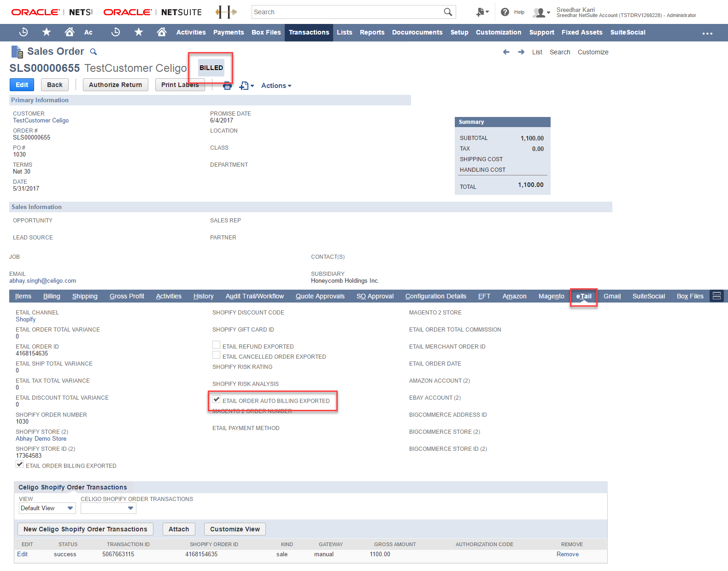This screenshot has width=728, height=571.
Task: Click the Print Labels button
Action: coord(180,85)
